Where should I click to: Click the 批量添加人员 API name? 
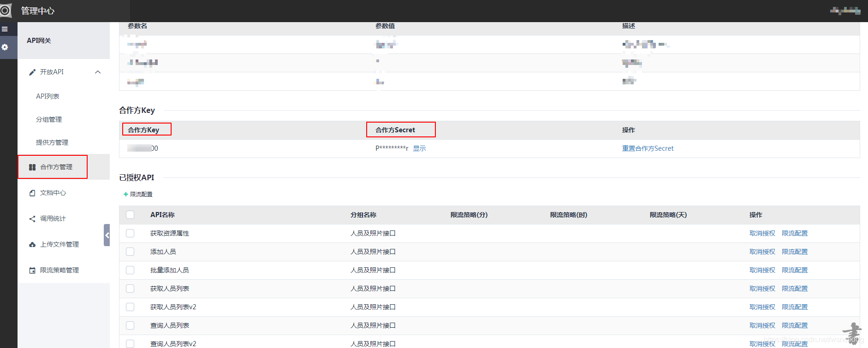click(x=170, y=270)
